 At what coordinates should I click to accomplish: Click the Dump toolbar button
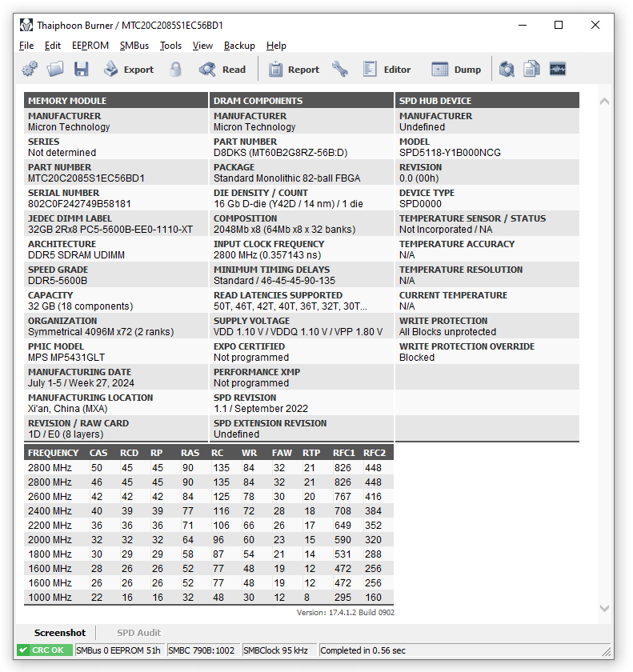point(456,69)
